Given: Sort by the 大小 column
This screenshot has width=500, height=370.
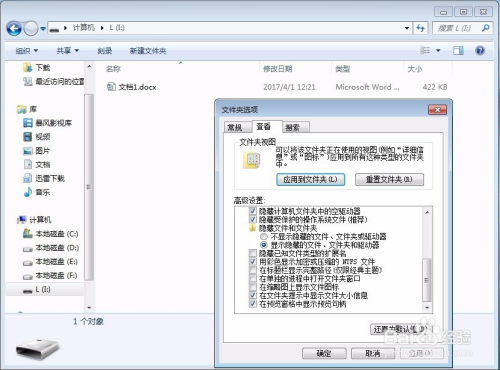Looking at the screenshot, I should (x=415, y=69).
